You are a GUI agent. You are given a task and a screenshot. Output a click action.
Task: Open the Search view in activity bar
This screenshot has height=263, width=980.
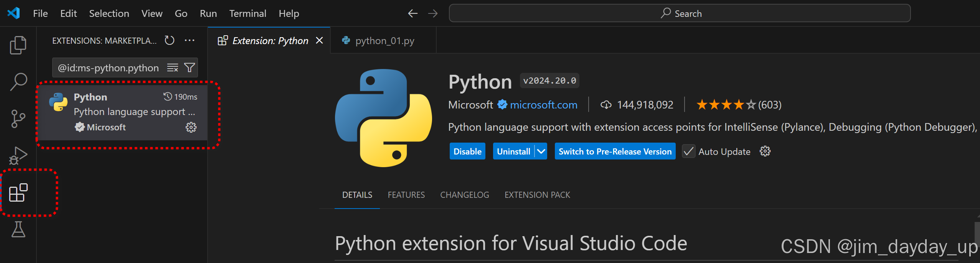(x=18, y=82)
